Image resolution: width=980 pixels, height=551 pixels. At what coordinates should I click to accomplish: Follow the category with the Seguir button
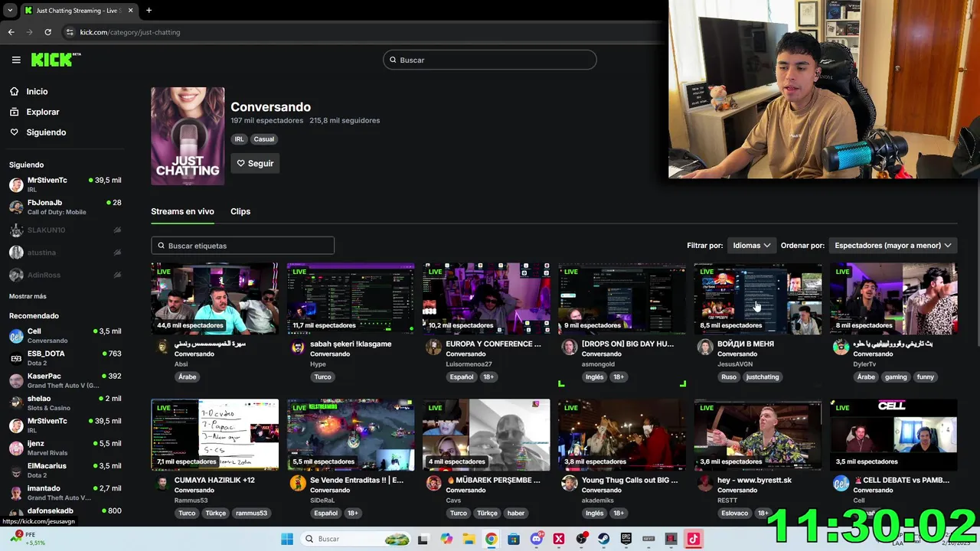point(255,163)
